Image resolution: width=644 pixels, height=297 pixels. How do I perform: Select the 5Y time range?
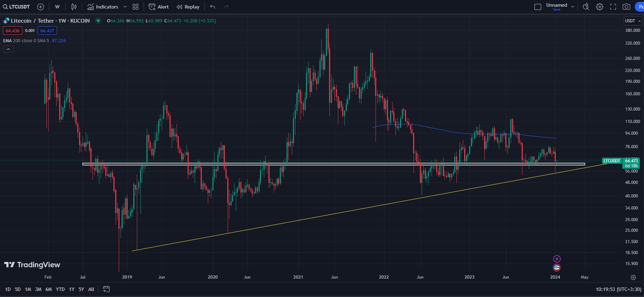click(x=81, y=289)
